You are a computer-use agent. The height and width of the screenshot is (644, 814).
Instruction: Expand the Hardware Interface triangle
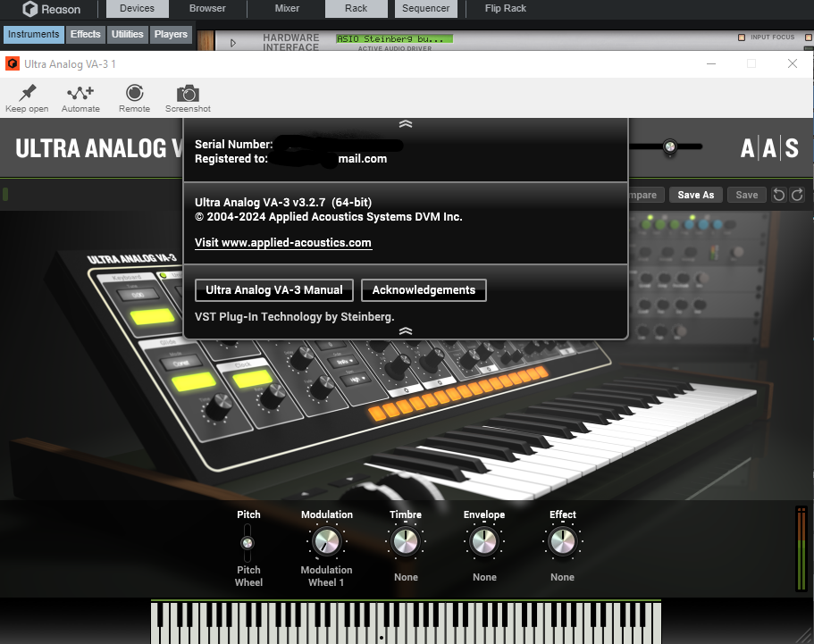tap(233, 42)
